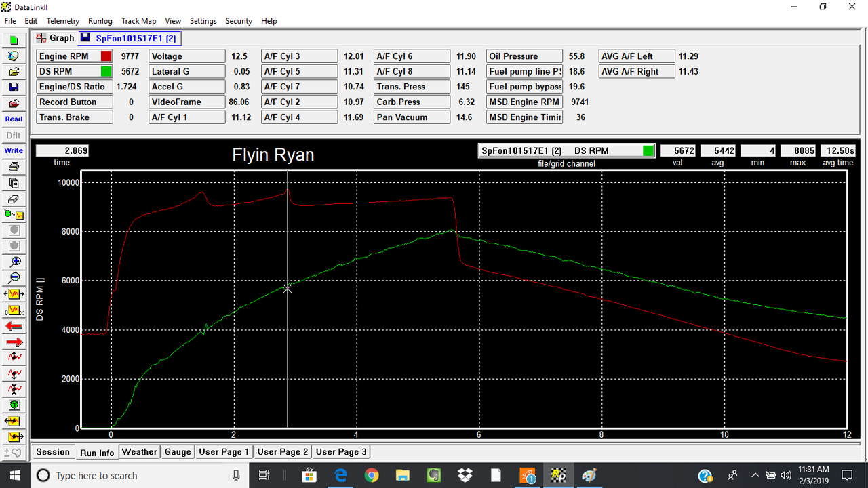
Task: Zoom in on the graph
Action: tap(14, 261)
